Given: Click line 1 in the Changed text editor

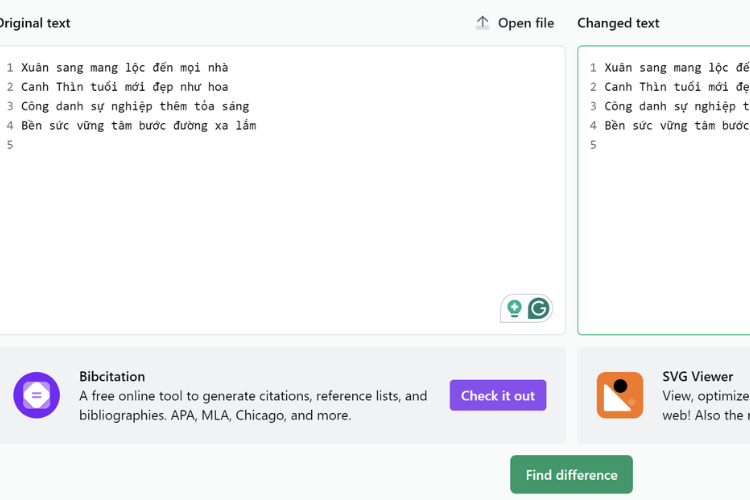Looking at the screenshot, I should coord(676,67).
